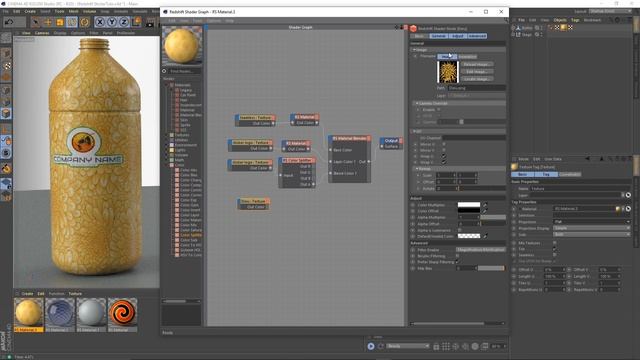The image size is (640, 360).
Task: Select the Move tool in top toolbar
Action: pos(48,22)
